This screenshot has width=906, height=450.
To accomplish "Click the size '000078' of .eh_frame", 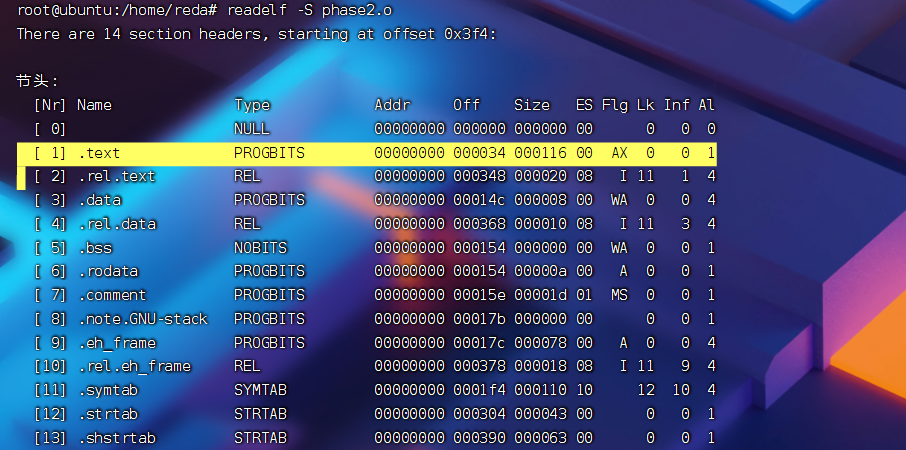I will tap(540, 343).
